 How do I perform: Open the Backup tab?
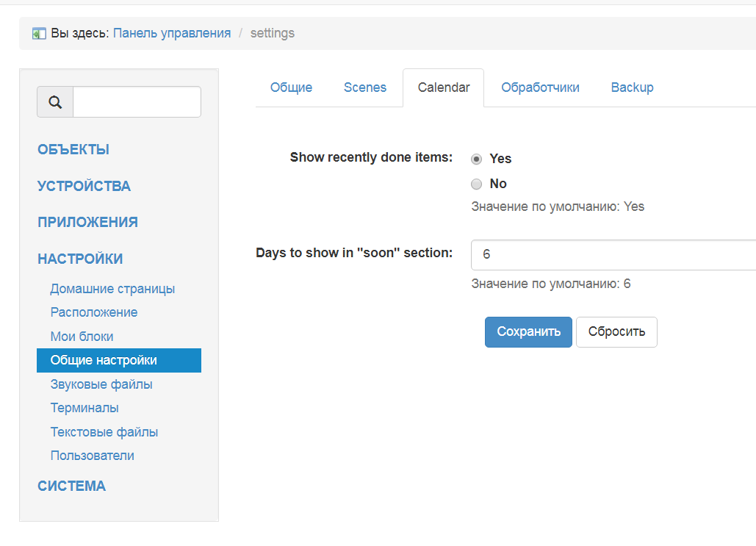click(x=632, y=87)
